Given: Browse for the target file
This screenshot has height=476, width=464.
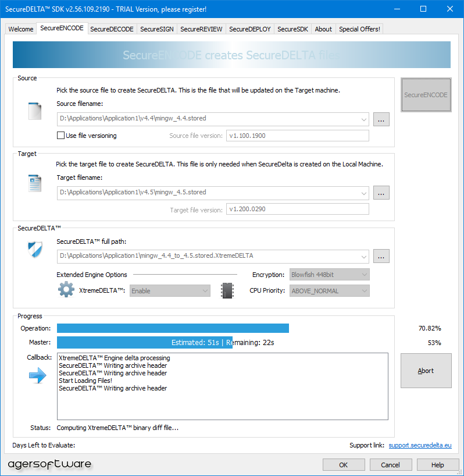Looking at the screenshot, I should coord(381,193).
